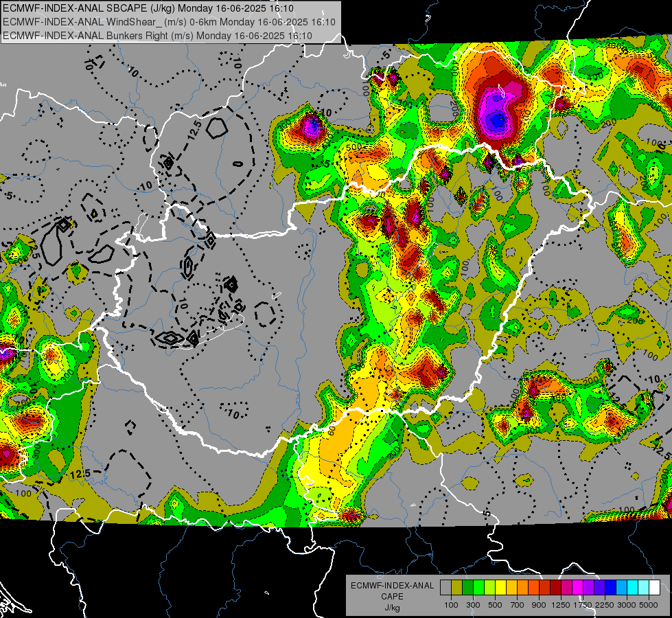
Task: Click the dark green legend swatch
Action: 467,588
